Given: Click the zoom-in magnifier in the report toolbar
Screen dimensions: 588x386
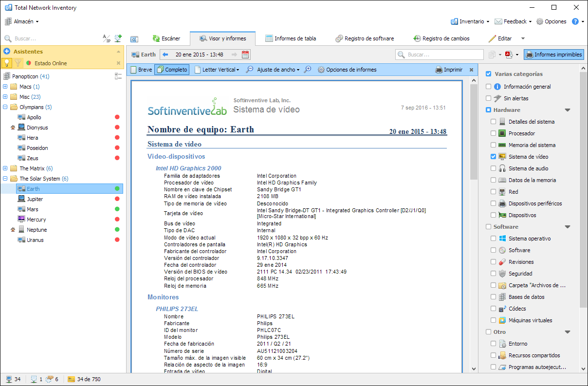Looking at the screenshot, I should pyautogui.click(x=308, y=70).
